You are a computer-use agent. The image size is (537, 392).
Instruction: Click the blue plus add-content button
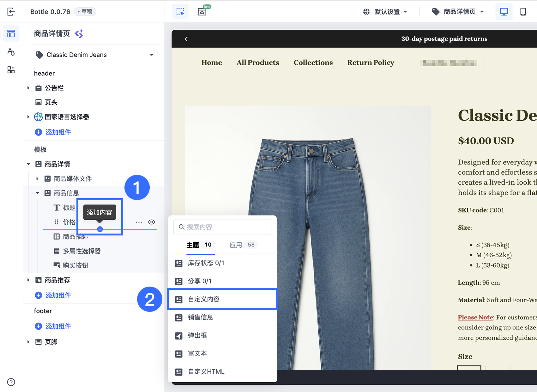pyautogui.click(x=100, y=229)
